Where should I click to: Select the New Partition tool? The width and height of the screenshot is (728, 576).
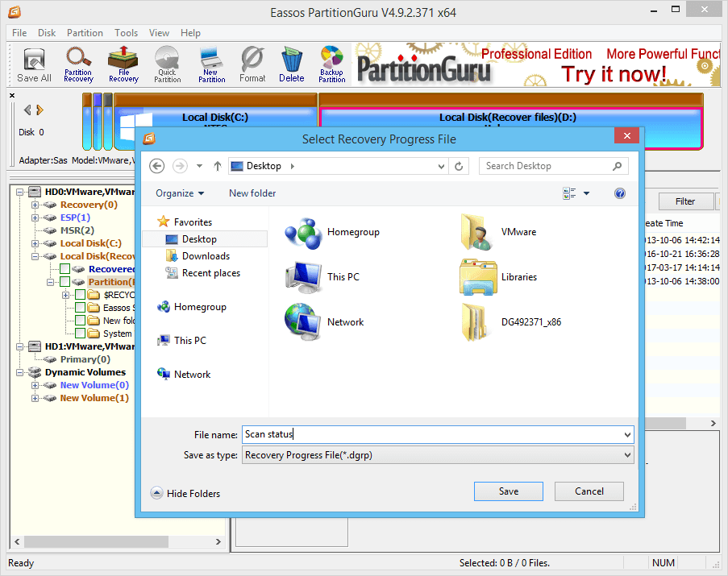point(212,65)
